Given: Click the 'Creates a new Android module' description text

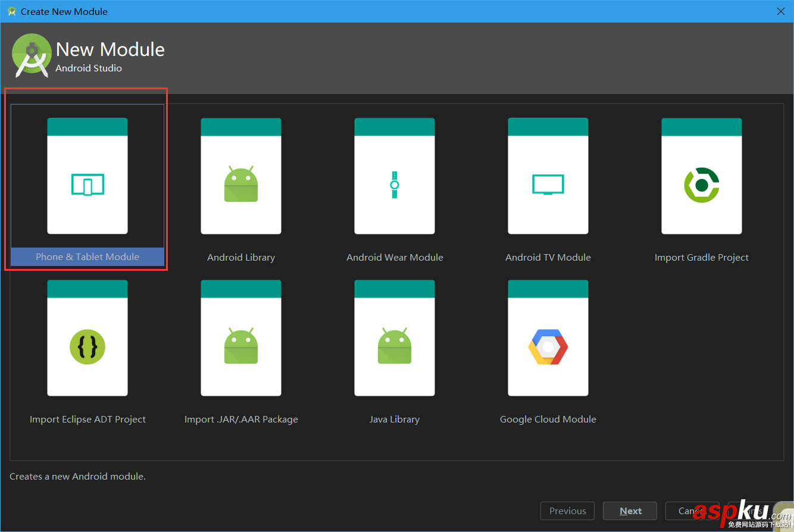Looking at the screenshot, I should coord(77,476).
